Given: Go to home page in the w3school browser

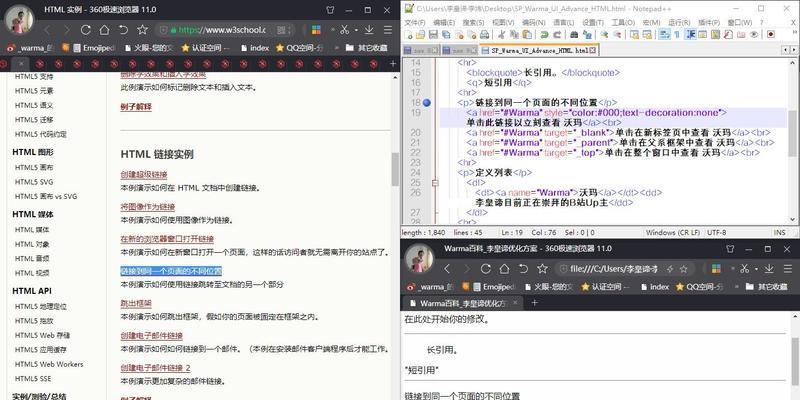Looking at the screenshot, I should coord(104,30).
